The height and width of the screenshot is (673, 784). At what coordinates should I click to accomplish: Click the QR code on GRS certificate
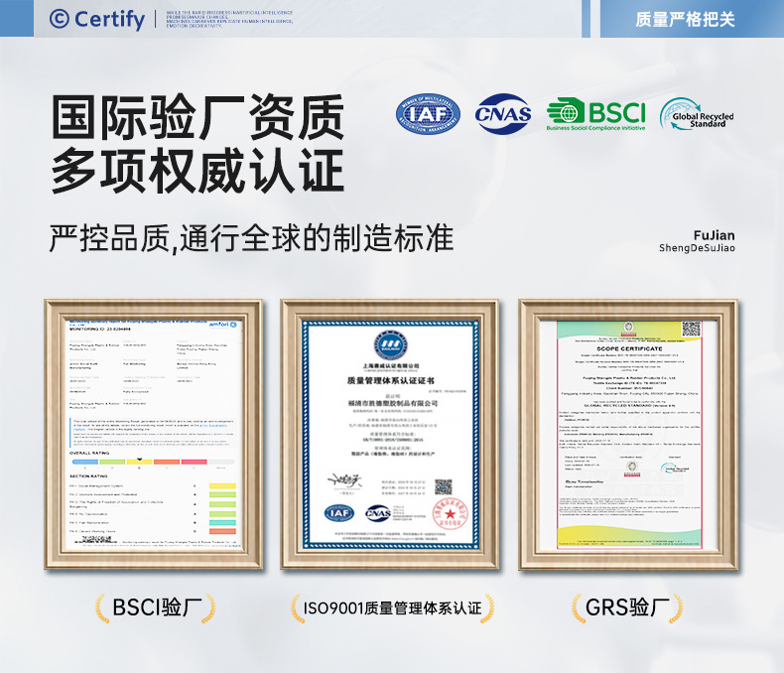click(691, 330)
